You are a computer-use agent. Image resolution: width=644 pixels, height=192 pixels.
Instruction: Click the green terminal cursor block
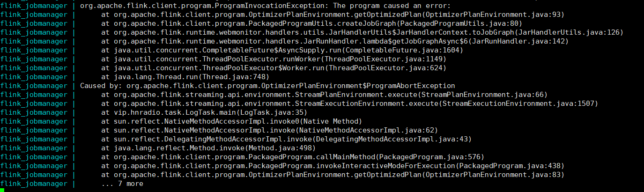pos(2,190)
